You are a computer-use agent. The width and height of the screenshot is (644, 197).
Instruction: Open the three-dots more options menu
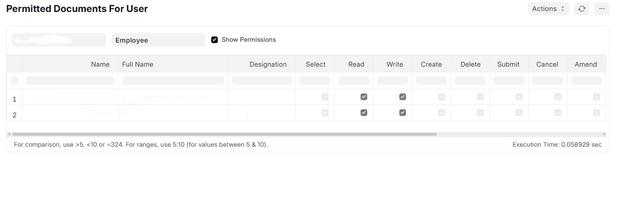point(602,9)
